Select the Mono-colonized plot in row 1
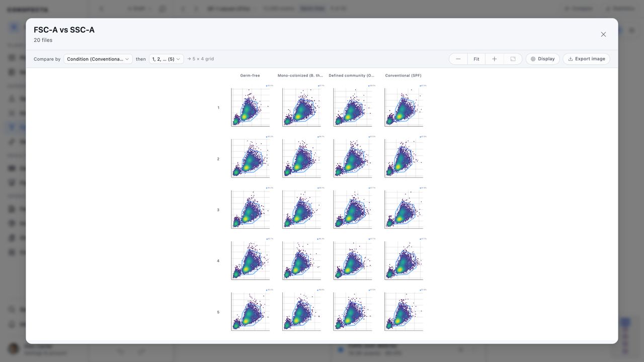Screen dimensions: 644x362 [x=301, y=107]
